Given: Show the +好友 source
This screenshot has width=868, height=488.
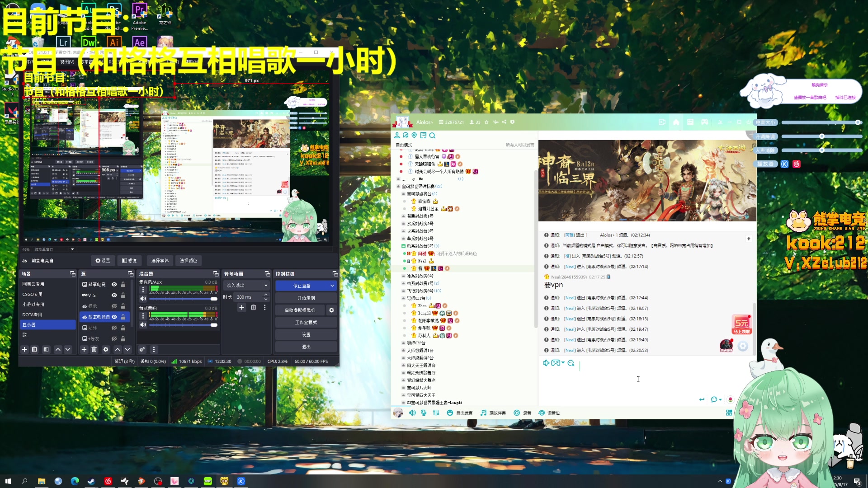Looking at the screenshot, I should pos(114,338).
